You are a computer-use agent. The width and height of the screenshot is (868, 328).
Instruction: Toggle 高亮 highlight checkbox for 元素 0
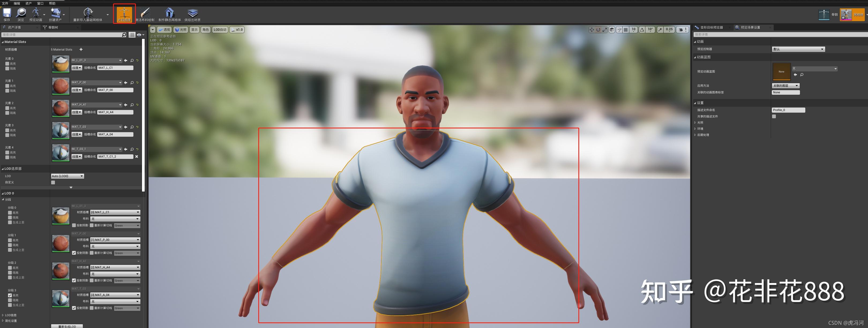pyautogui.click(x=7, y=64)
